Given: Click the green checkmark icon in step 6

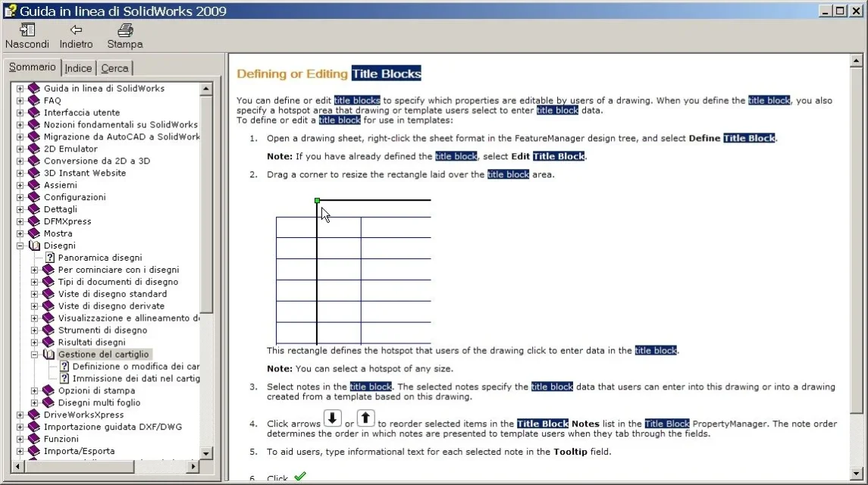Looking at the screenshot, I should 300,476.
